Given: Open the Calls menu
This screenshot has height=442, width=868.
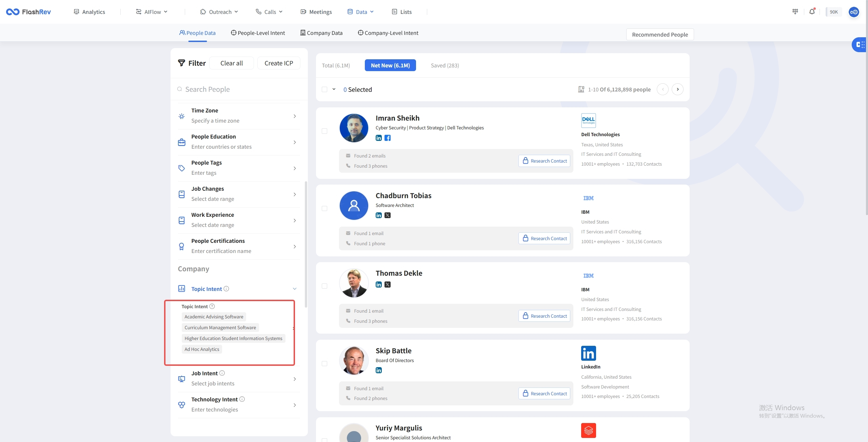Looking at the screenshot, I should coord(269,12).
